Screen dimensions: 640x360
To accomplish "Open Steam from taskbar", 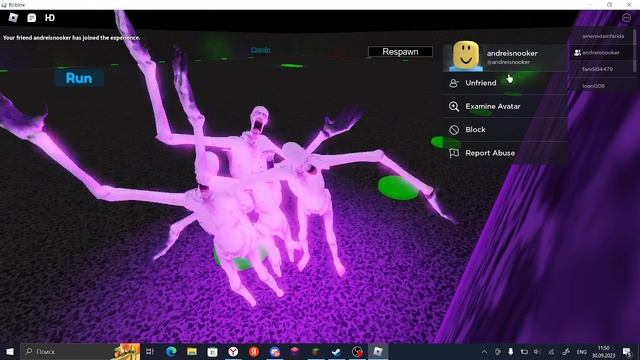I will tap(336, 351).
